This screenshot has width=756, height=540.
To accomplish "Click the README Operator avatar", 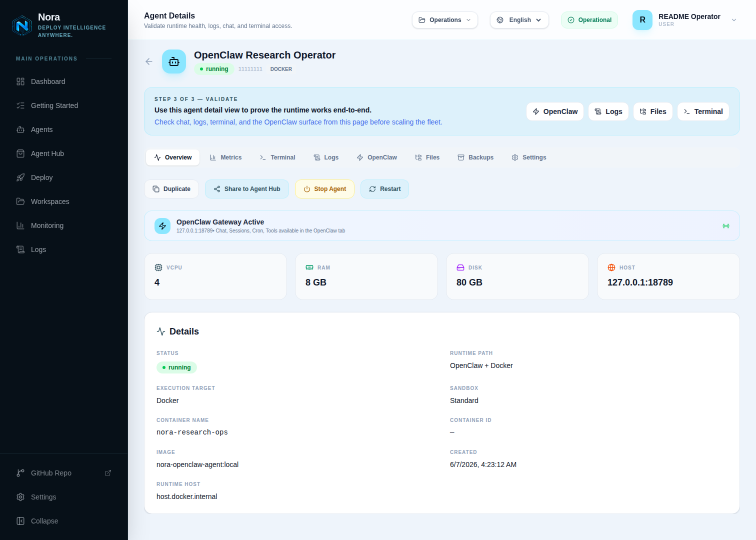I will click(x=642, y=20).
